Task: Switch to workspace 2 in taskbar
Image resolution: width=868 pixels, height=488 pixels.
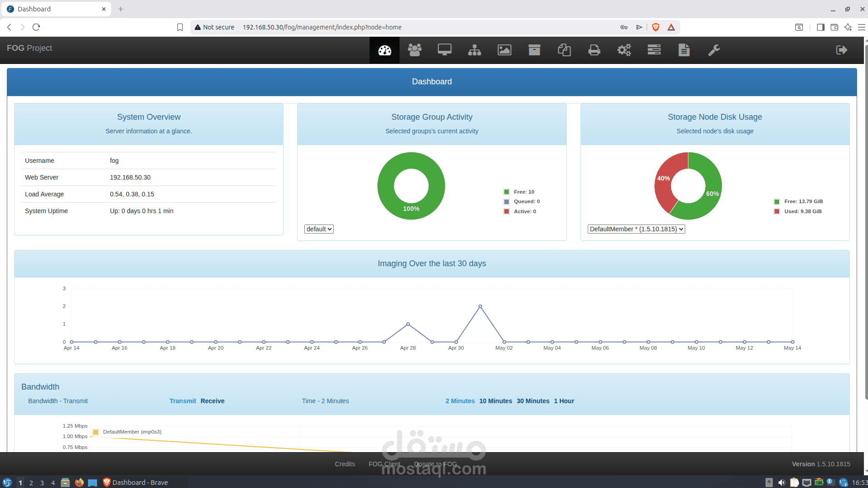Action: [x=31, y=483]
